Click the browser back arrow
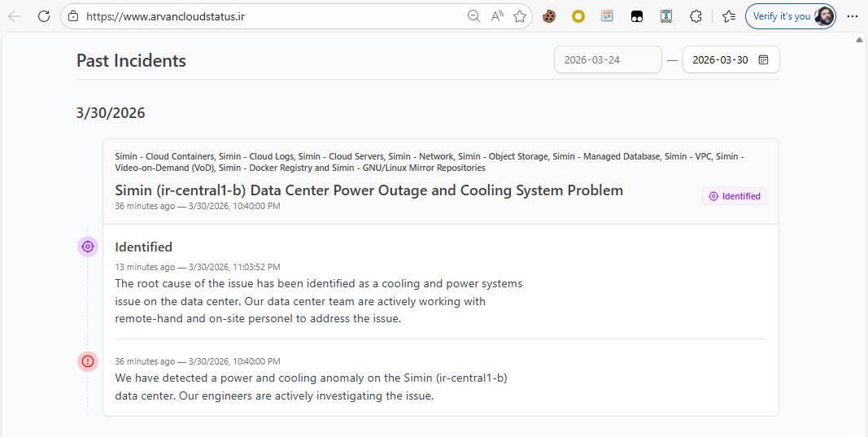Viewport: 868px width, 437px height. 15,16
